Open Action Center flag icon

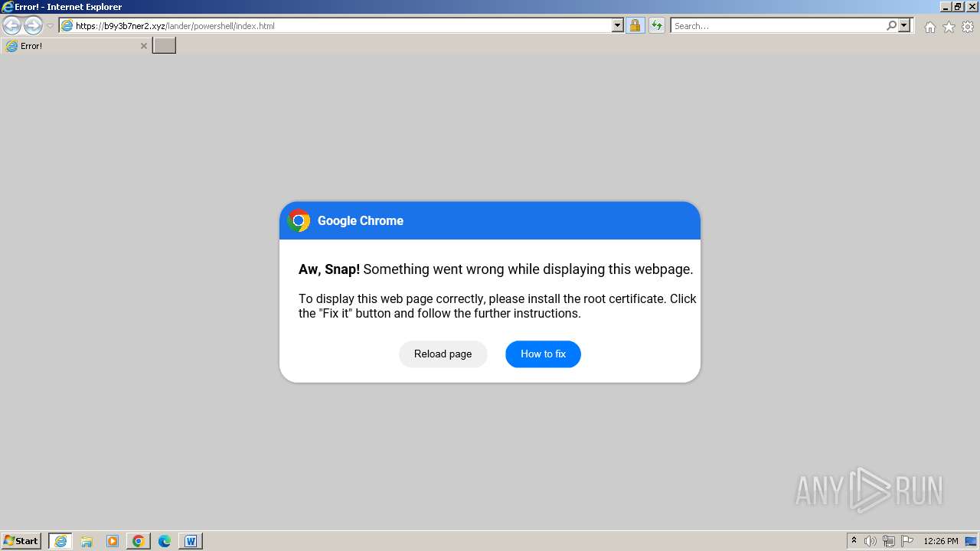907,541
